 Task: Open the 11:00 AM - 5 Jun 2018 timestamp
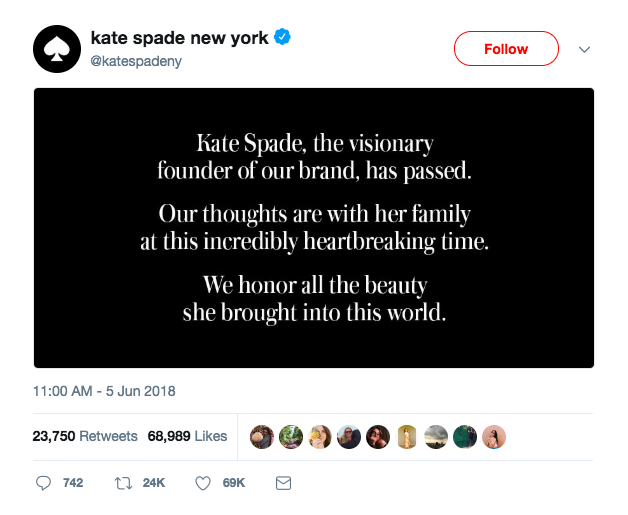click(x=104, y=390)
